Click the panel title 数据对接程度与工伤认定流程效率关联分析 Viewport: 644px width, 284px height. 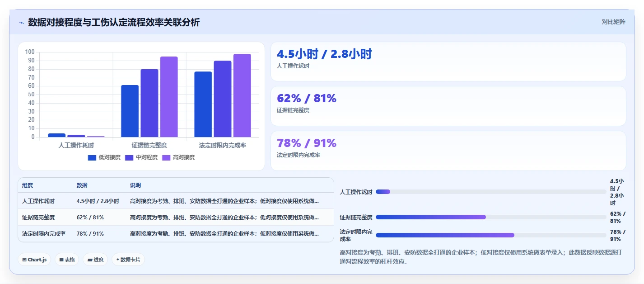pyautogui.click(x=114, y=22)
